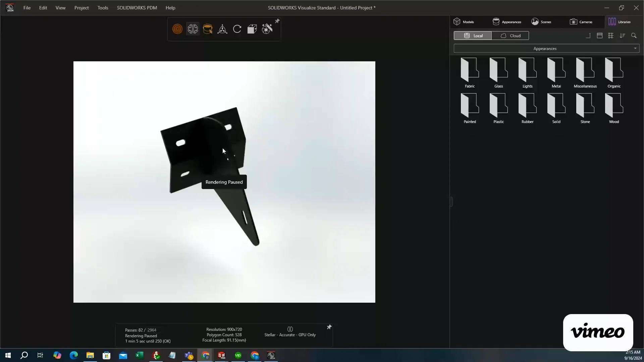Open the Tools menu
This screenshot has width=644, height=362.
[x=103, y=8]
